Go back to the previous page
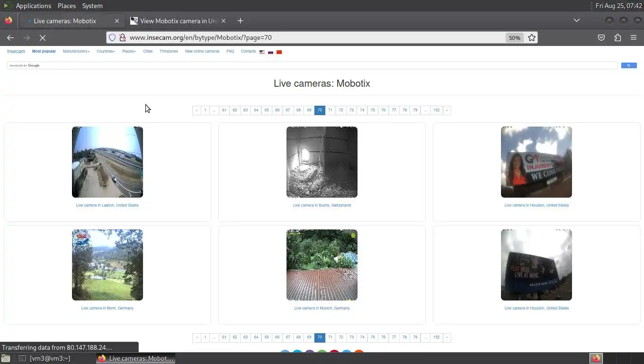The width and height of the screenshot is (644, 364). click(10, 37)
